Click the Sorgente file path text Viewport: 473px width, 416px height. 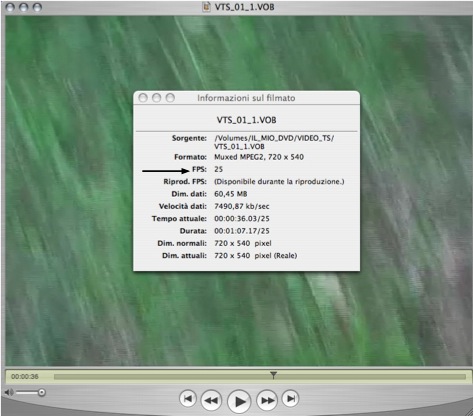tap(274, 142)
